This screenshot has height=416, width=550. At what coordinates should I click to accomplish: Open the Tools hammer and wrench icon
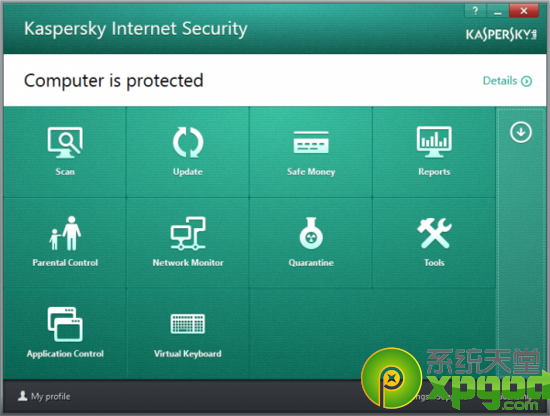pyautogui.click(x=434, y=233)
